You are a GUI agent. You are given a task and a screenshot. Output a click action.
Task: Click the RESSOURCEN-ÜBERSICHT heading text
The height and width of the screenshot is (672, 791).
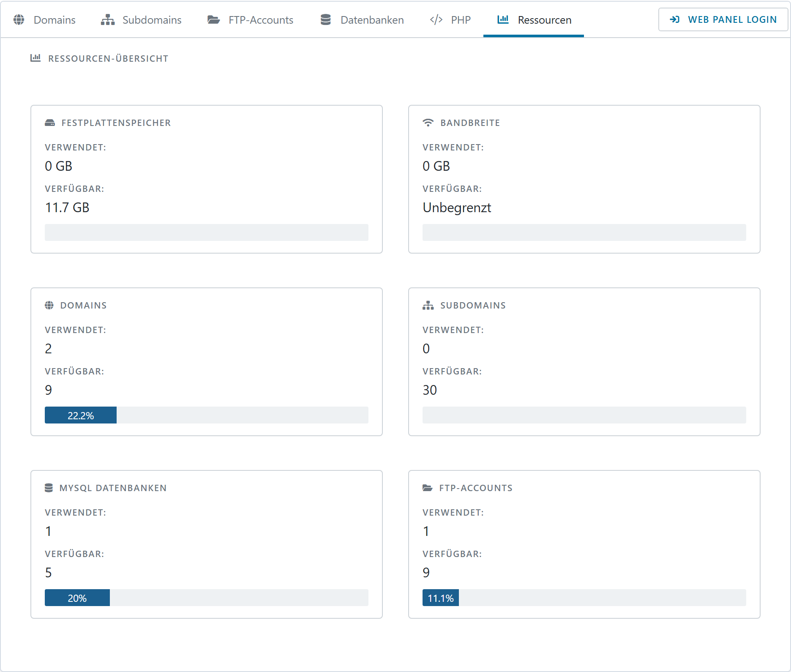(108, 58)
